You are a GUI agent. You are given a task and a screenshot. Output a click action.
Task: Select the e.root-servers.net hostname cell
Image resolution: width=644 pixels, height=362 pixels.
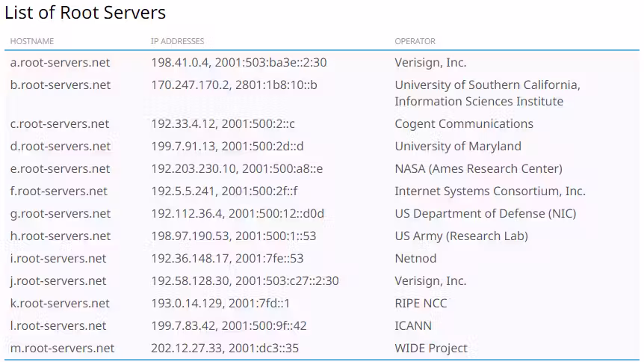click(x=60, y=169)
